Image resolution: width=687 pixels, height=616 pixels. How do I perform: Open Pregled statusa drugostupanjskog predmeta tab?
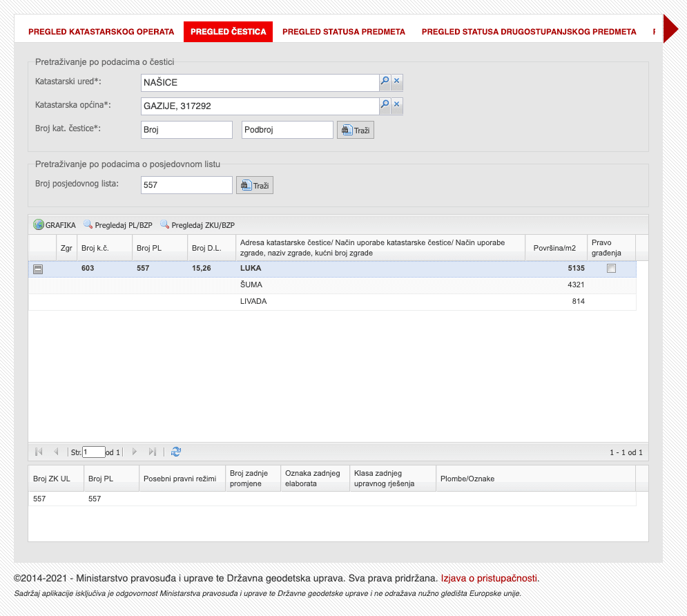(x=528, y=32)
